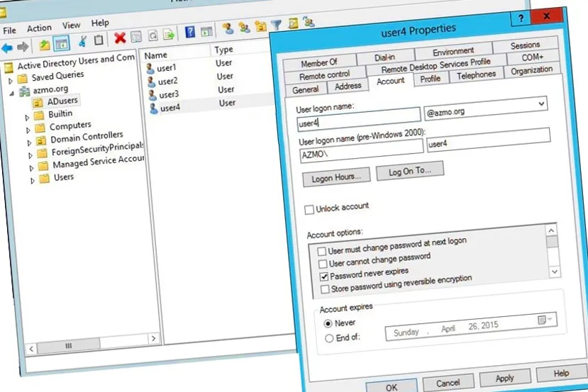Click the Filter funnel icon
The height and width of the screenshot is (392, 588).
[277, 25]
